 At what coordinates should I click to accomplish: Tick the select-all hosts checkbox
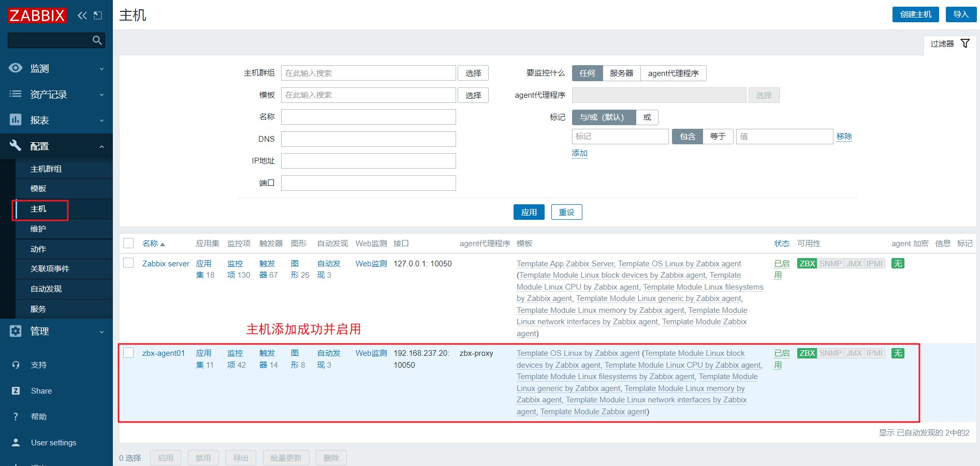coord(128,243)
